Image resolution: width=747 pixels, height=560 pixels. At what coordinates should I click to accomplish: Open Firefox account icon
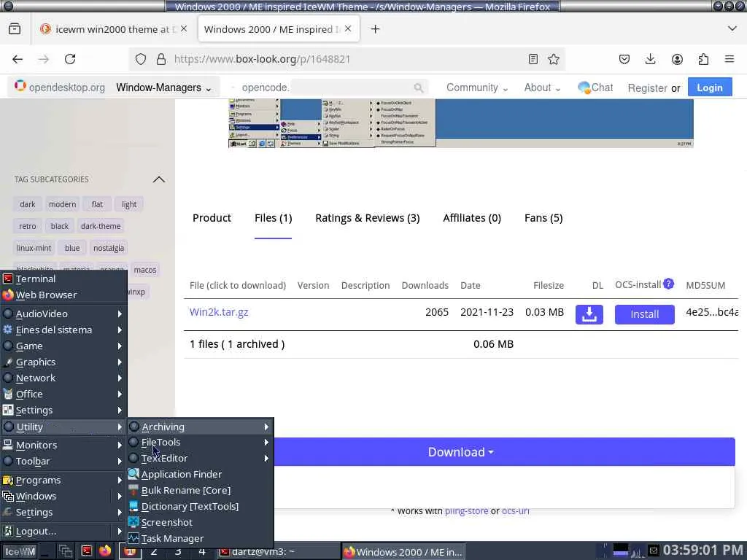677,59
